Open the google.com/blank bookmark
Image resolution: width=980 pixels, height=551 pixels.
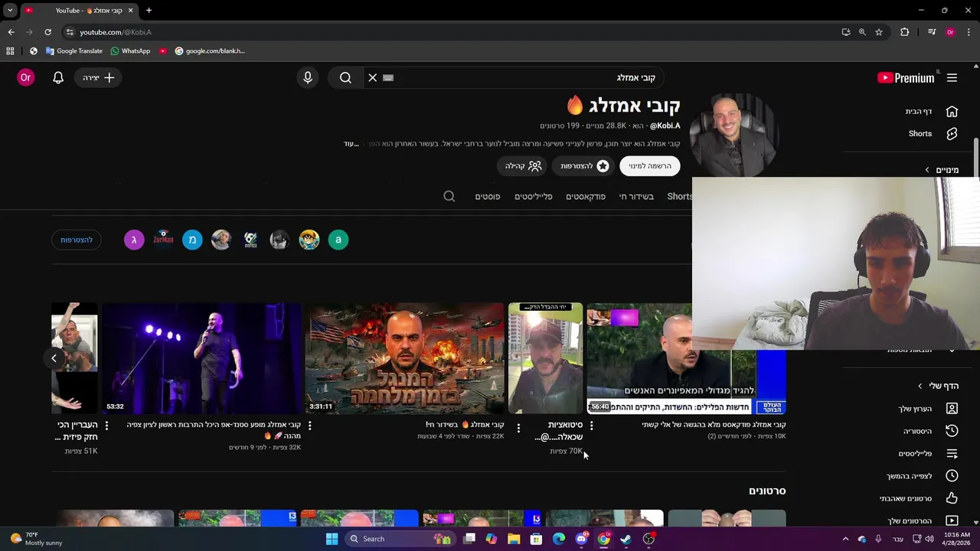pos(210,51)
